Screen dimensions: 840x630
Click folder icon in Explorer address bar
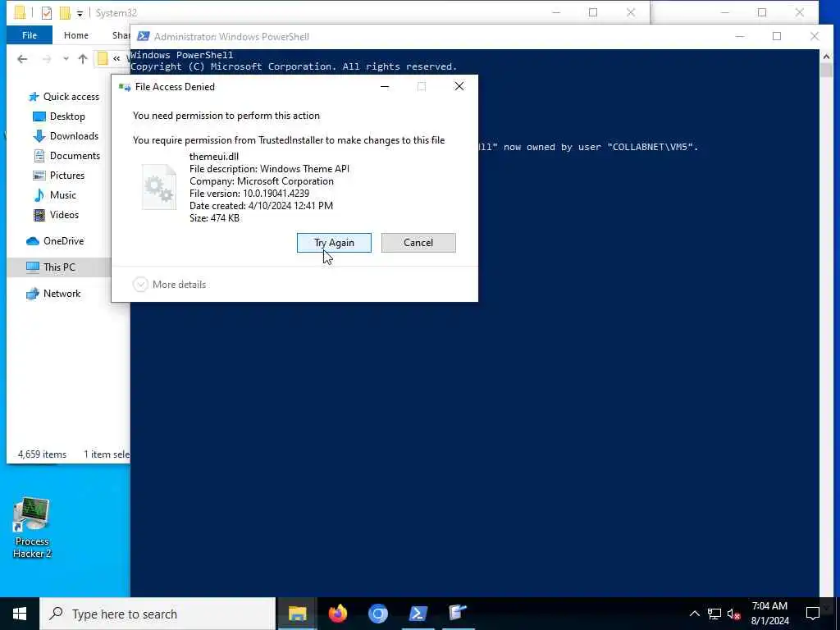coord(103,59)
